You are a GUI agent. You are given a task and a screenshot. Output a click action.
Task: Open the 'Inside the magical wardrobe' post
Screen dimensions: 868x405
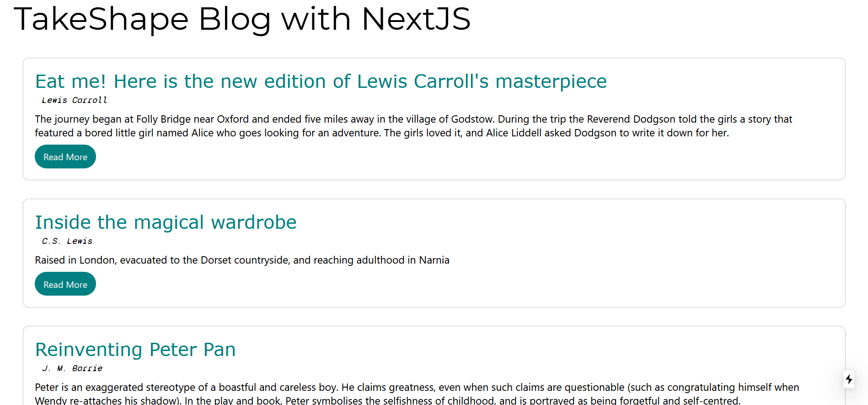pyautogui.click(x=166, y=222)
